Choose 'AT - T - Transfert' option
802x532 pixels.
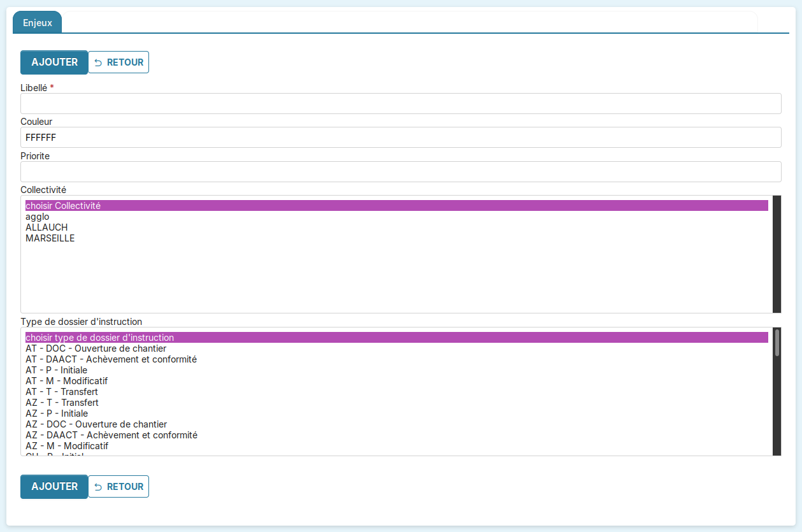62,392
